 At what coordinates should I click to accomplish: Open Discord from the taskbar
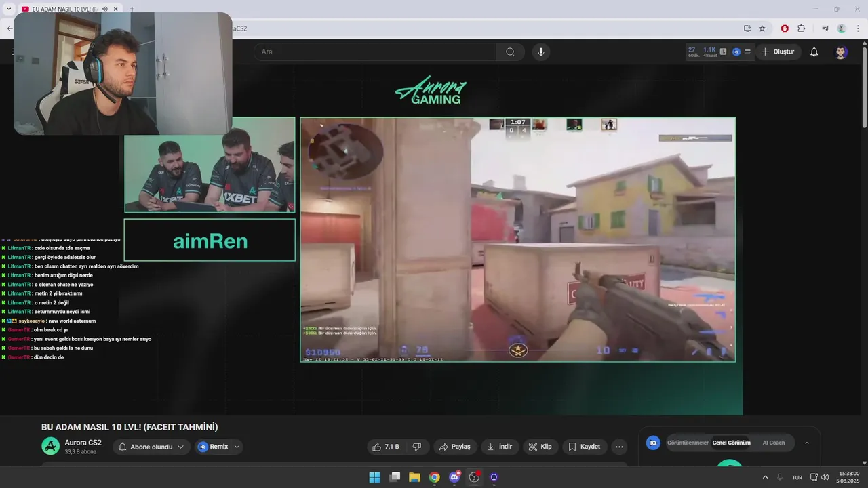point(454,477)
